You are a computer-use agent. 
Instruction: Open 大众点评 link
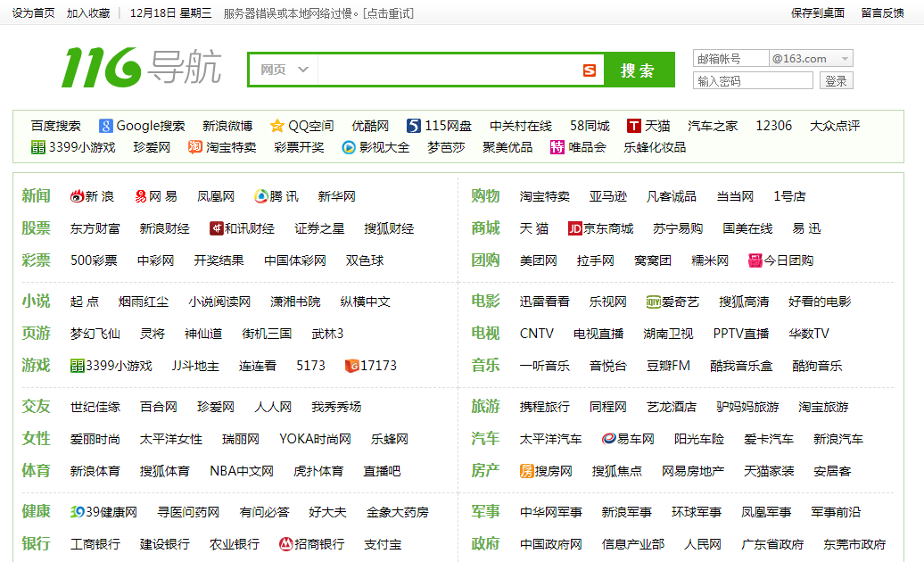(835, 126)
